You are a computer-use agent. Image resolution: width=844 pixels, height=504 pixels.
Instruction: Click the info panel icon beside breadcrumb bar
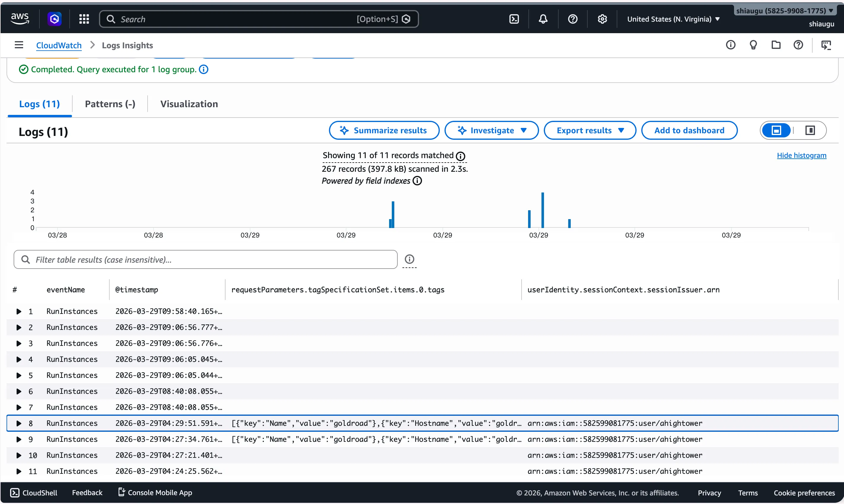(x=730, y=45)
